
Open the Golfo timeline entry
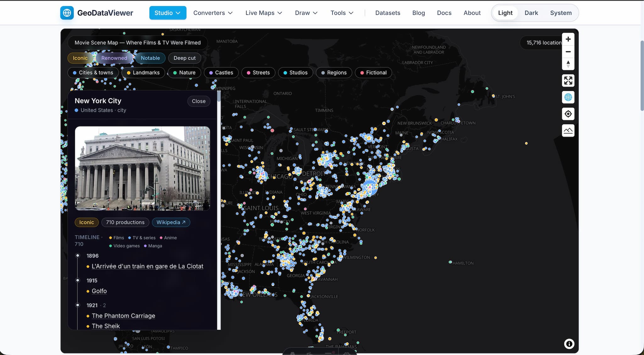[99, 291]
